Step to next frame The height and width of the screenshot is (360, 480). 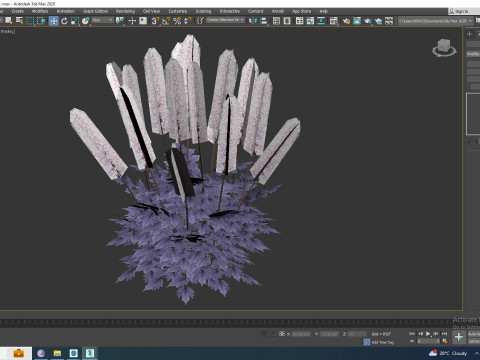pyautogui.click(x=436, y=333)
